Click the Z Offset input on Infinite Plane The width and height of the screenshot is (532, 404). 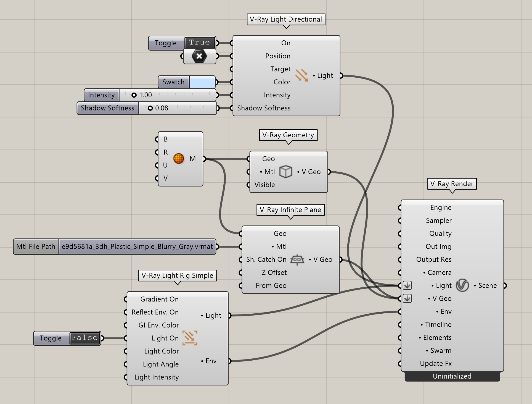pyautogui.click(x=274, y=272)
